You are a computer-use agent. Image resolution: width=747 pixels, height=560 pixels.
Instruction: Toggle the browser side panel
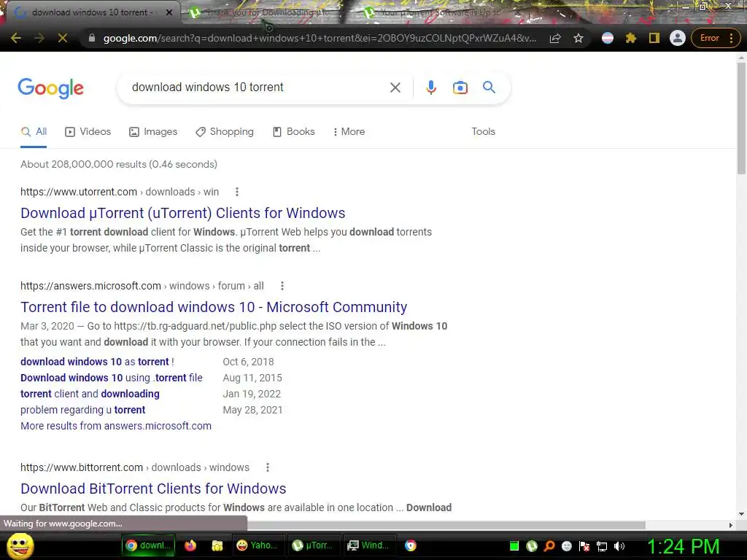(x=654, y=38)
